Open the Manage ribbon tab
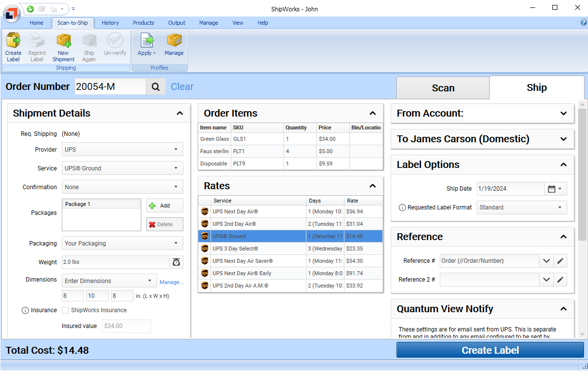588x371 pixels. coord(209,23)
